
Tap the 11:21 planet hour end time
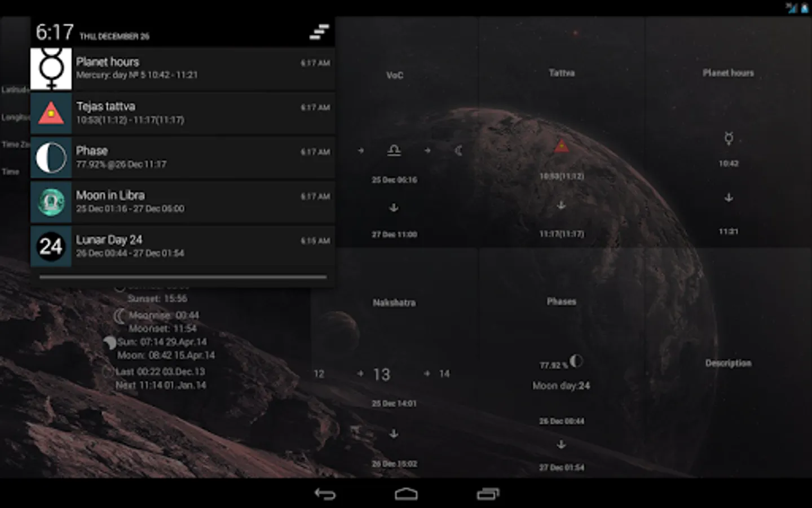click(x=729, y=231)
